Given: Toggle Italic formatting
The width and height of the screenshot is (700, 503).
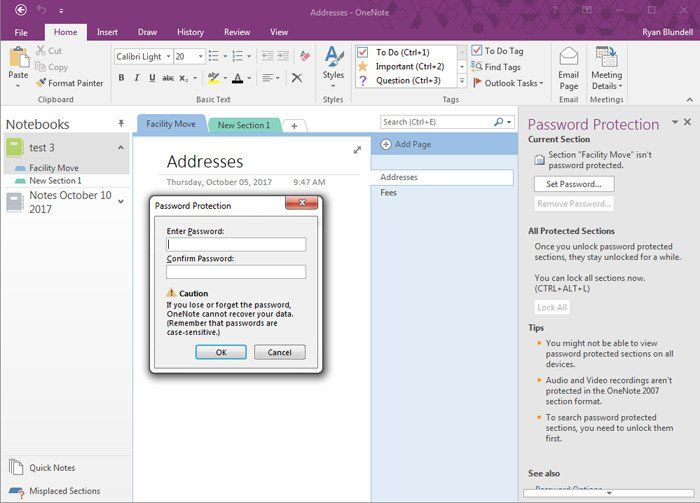Looking at the screenshot, I should (137, 78).
